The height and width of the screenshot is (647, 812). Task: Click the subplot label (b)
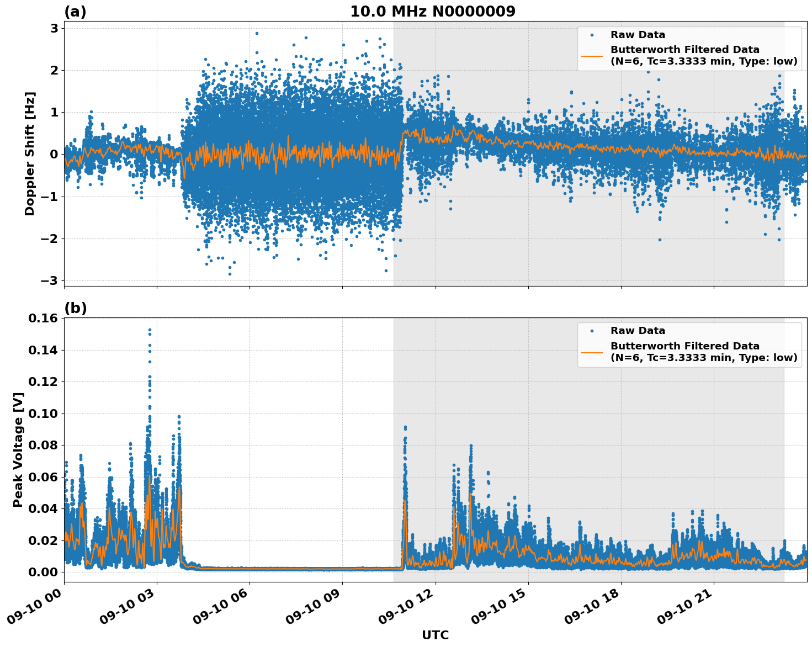[x=75, y=307]
